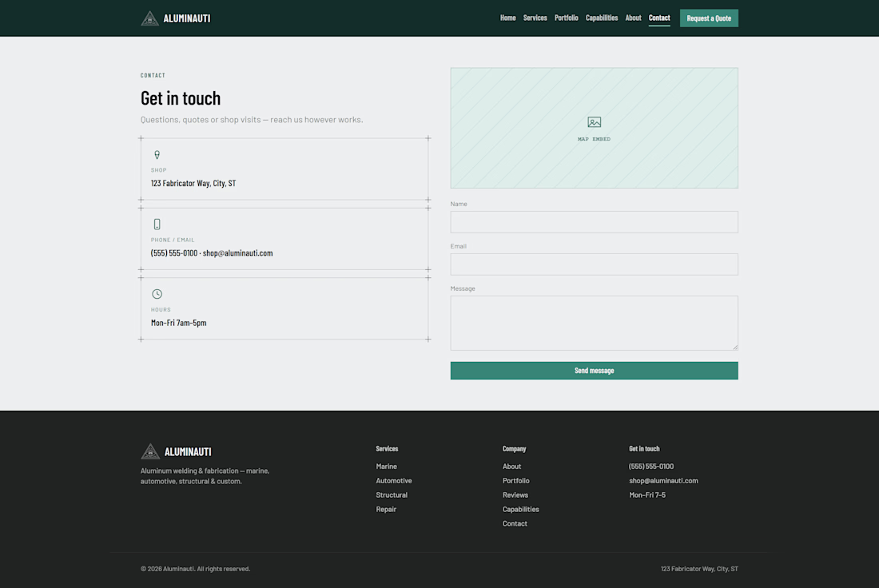Open the footer Portfolio link
Image resolution: width=879 pixels, height=588 pixels.
[515, 480]
